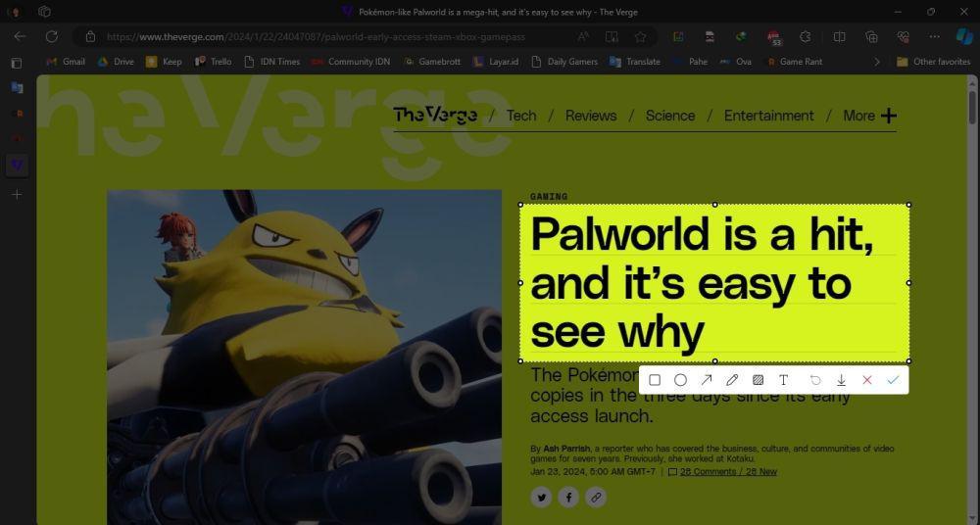Share article on Twitter
Viewport: 980px width, 525px height.
[541, 498]
